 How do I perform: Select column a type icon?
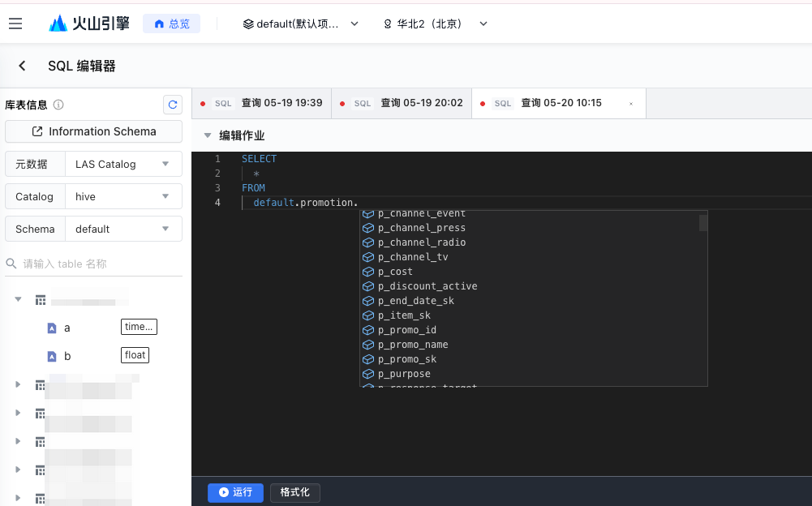(52, 328)
